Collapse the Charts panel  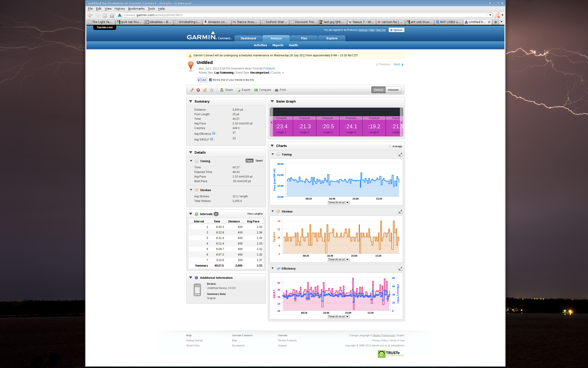click(272, 146)
